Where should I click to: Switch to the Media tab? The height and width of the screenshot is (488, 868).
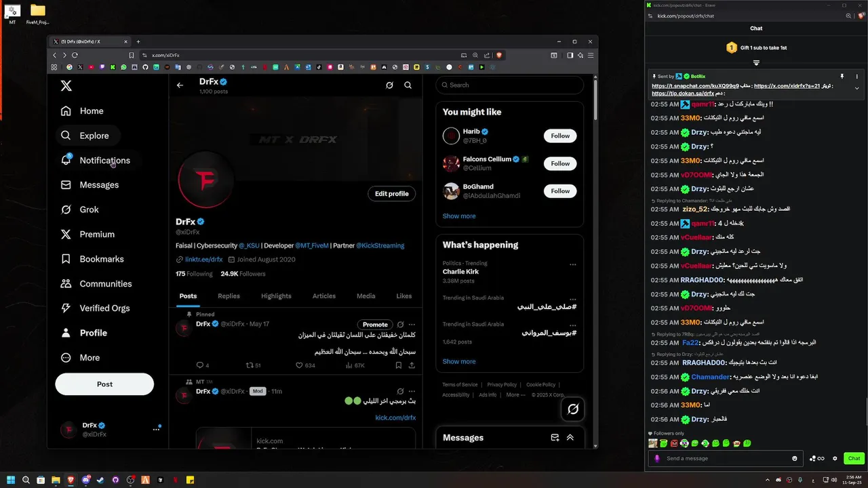[366, 296]
